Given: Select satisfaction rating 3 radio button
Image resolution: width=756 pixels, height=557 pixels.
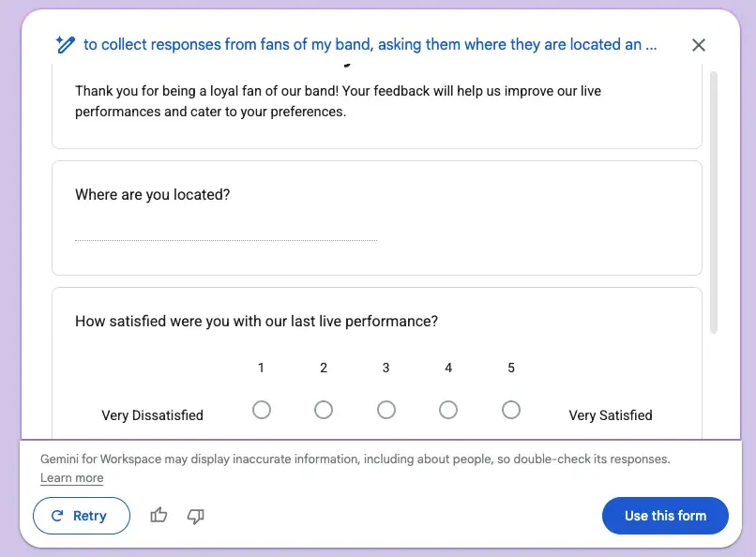Looking at the screenshot, I should point(386,410).
